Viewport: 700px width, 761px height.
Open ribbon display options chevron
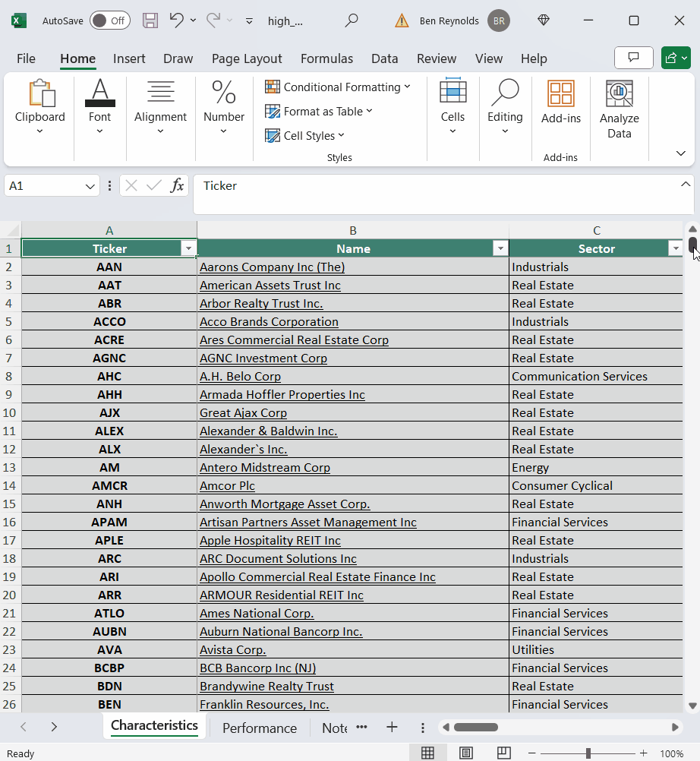coord(680,153)
